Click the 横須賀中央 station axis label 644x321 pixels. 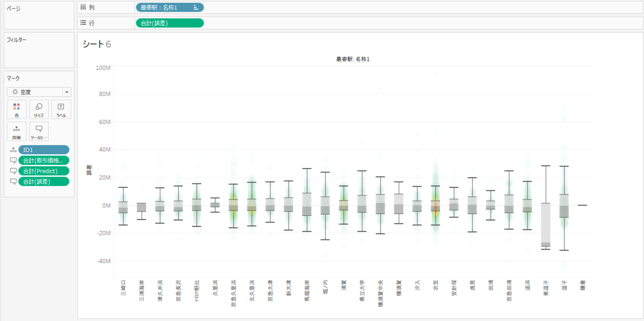[x=380, y=293]
